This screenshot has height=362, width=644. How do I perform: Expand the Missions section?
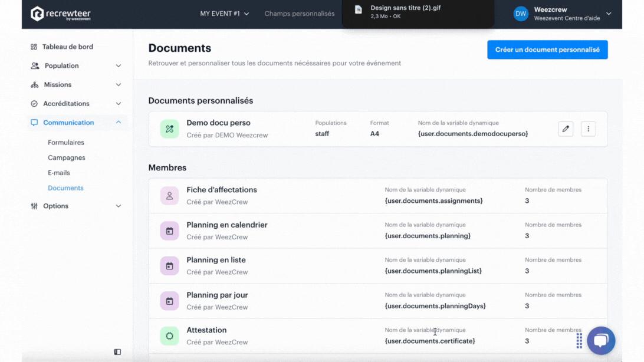(77, 85)
